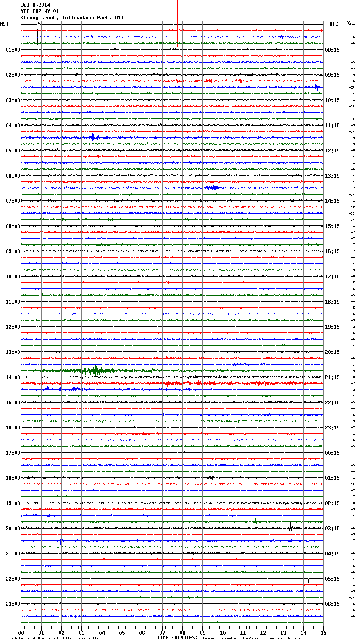Click the minute '12' tick label on bottom axis
Viewport: 357px width, 644px height.
pos(263,633)
